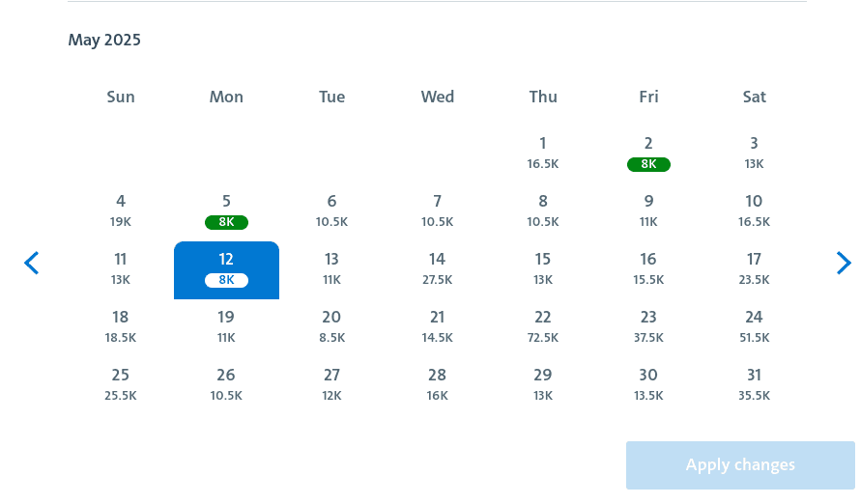Select May 5 with 8K fare
The width and height of the screenshot is (860, 504).
226,211
